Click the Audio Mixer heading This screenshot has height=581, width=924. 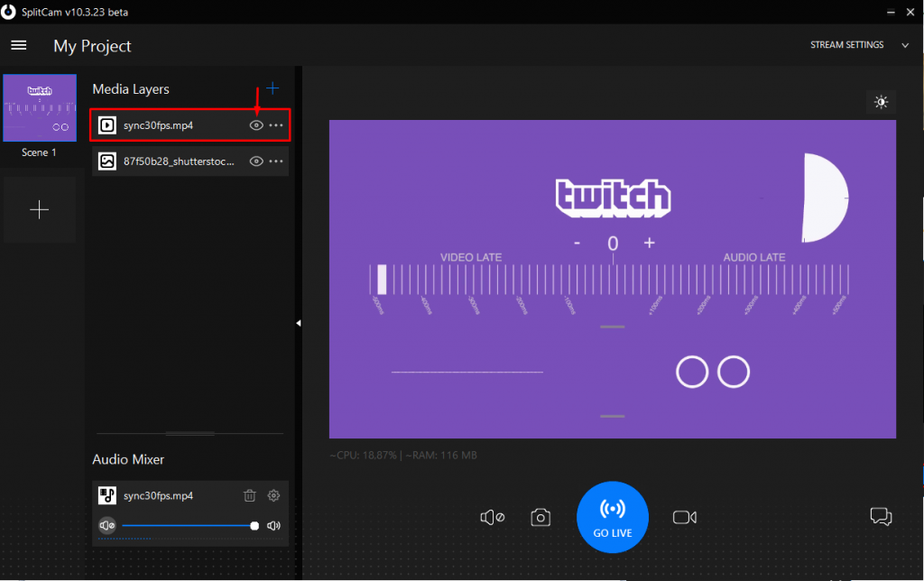[x=128, y=459]
